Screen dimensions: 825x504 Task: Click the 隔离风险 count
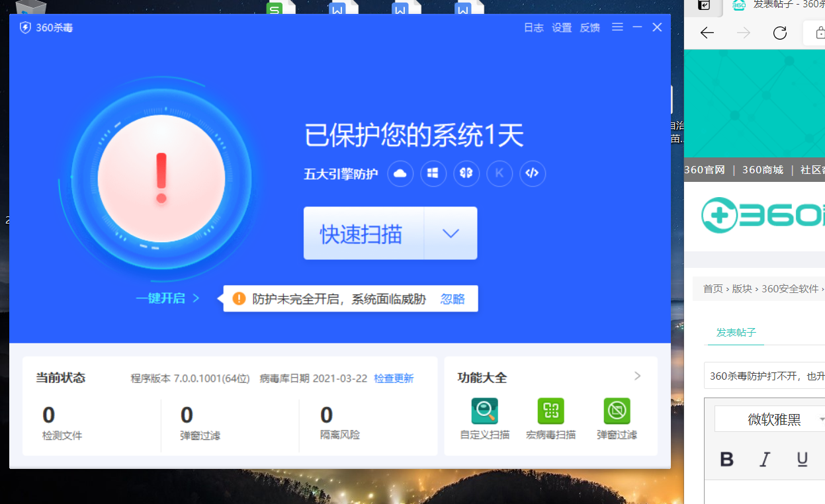[x=326, y=415]
